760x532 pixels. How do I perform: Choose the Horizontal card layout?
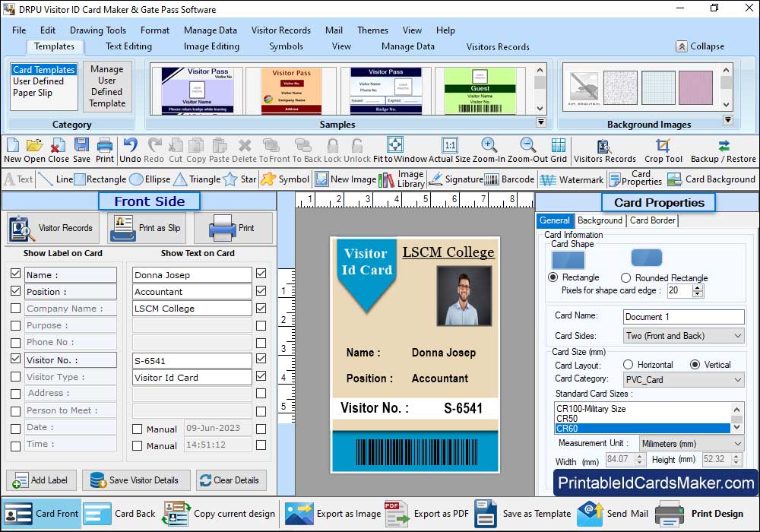[x=629, y=364]
